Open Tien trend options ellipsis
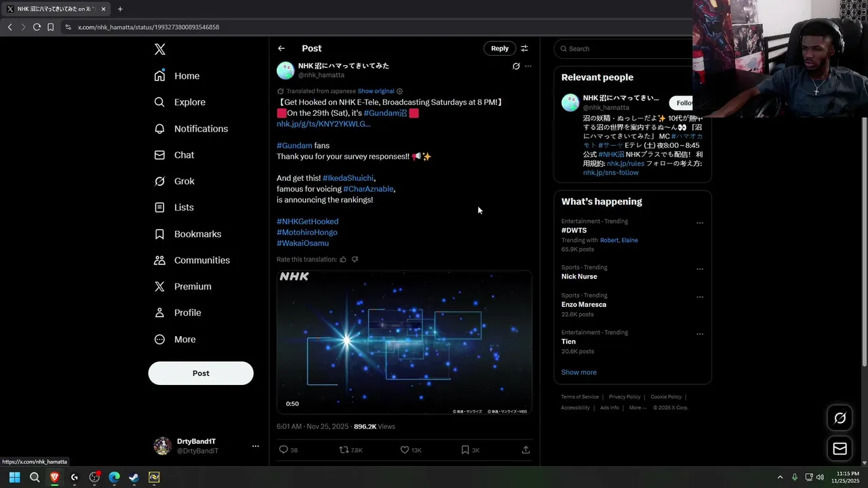The height and width of the screenshot is (488, 868). [700, 334]
